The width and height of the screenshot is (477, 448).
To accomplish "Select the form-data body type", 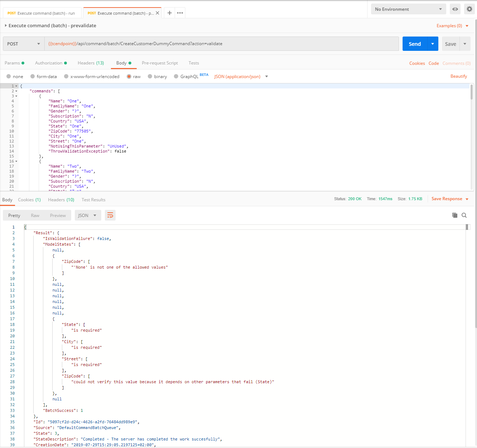I will pyautogui.click(x=33, y=76).
